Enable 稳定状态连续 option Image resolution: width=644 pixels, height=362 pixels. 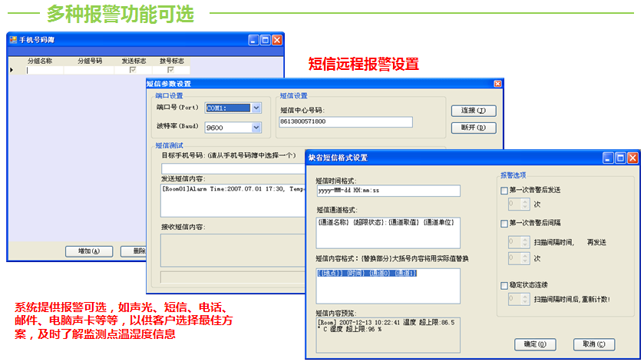click(x=504, y=285)
